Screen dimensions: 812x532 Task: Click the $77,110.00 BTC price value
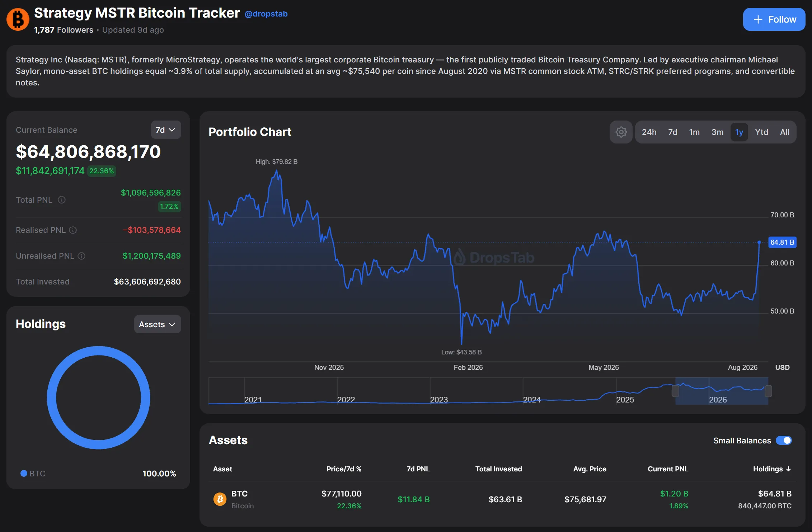click(x=342, y=494)
